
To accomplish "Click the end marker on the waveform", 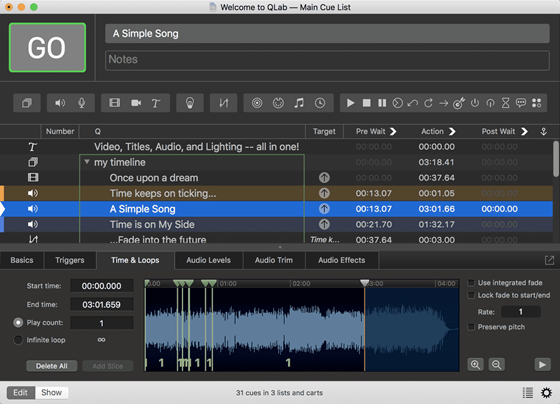I will coord(364,283).
